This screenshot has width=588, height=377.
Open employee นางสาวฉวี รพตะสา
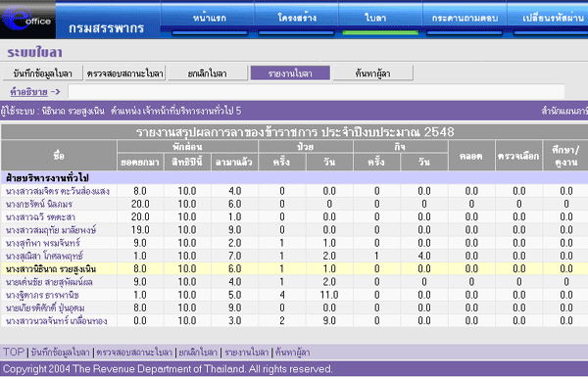click(40, 217)
